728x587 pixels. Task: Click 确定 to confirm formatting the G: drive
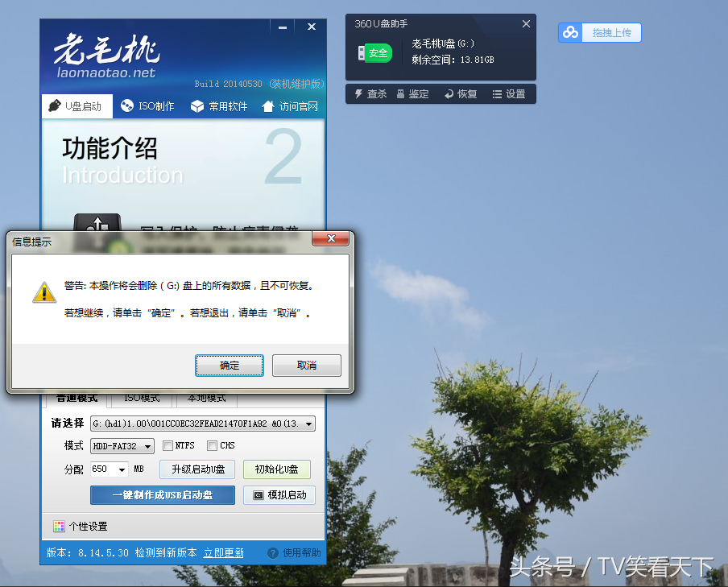[230, 366]
